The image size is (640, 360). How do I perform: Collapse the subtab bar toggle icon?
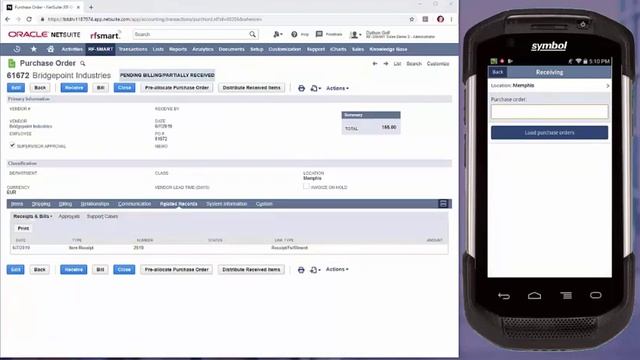(x=443, y=204)
